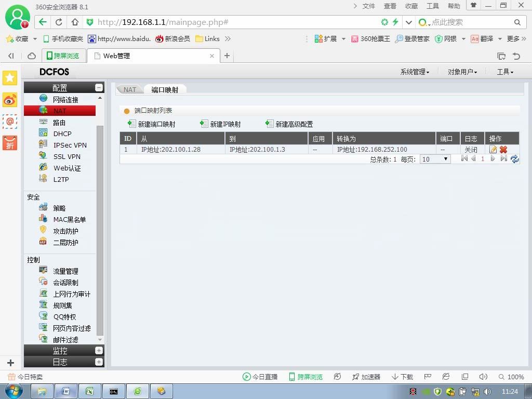This screenshot has height=399, width=532.
Task: Click the 100% zoom control
Action: click(511, 377)
